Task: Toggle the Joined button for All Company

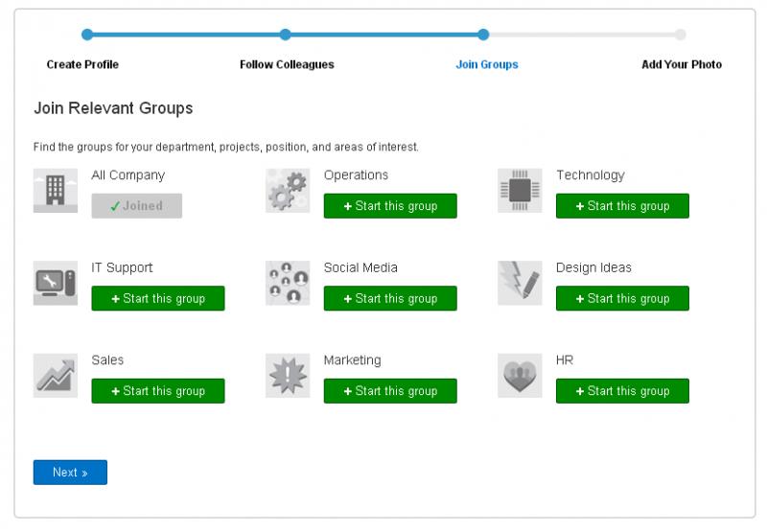Action: 137,206
